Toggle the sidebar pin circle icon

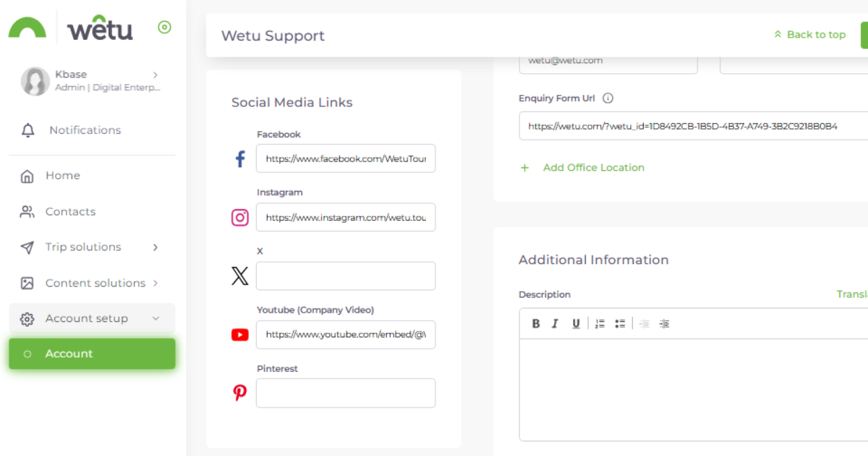click(164, 28)
